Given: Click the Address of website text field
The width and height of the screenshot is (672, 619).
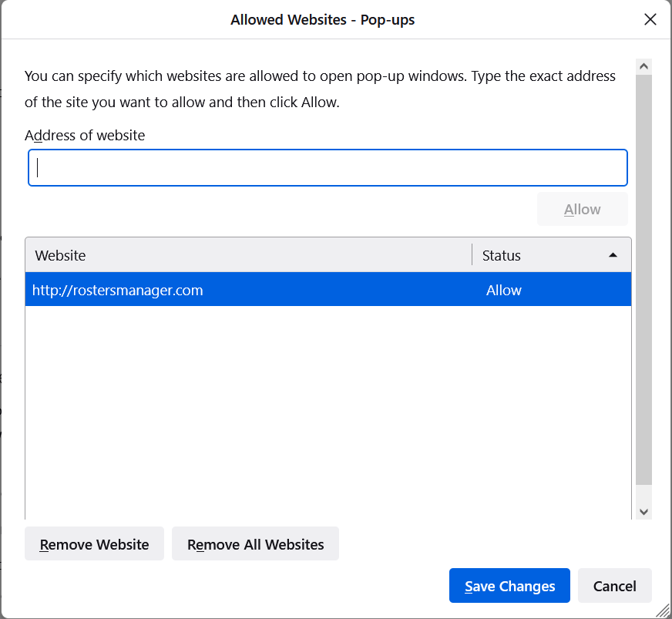Looking at the screenshot, I should pyautogui.click(x=328, y=168).
